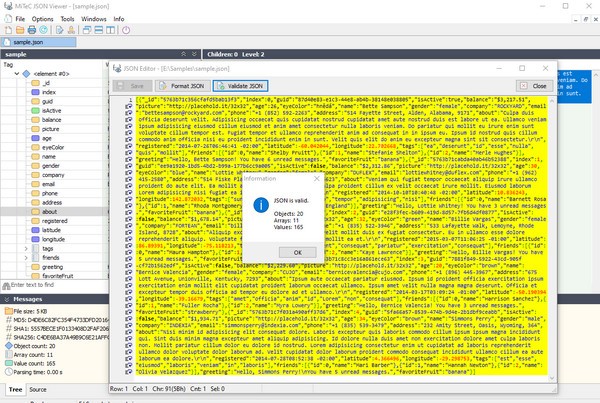Switch to the Tree tab
Viewport: 600px width, 403px height.
coord(15,389)
